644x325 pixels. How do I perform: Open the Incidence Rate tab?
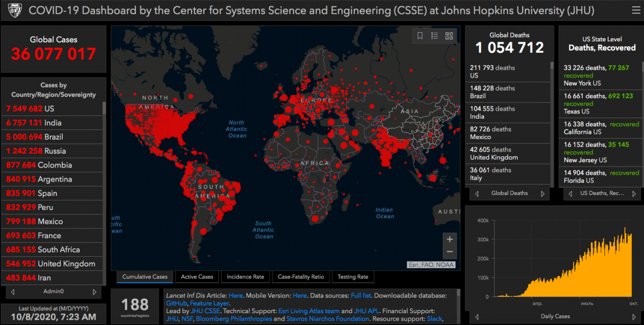coord(245,277)
